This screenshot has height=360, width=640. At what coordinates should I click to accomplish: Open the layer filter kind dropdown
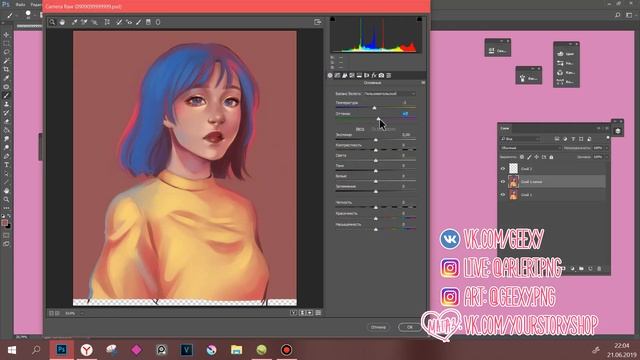point(521,139)
